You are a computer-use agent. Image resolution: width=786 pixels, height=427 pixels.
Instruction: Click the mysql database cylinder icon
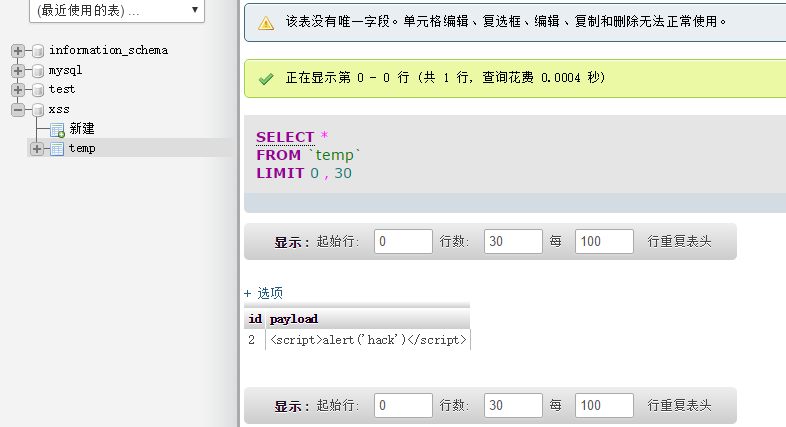click(x=38, y=71)
